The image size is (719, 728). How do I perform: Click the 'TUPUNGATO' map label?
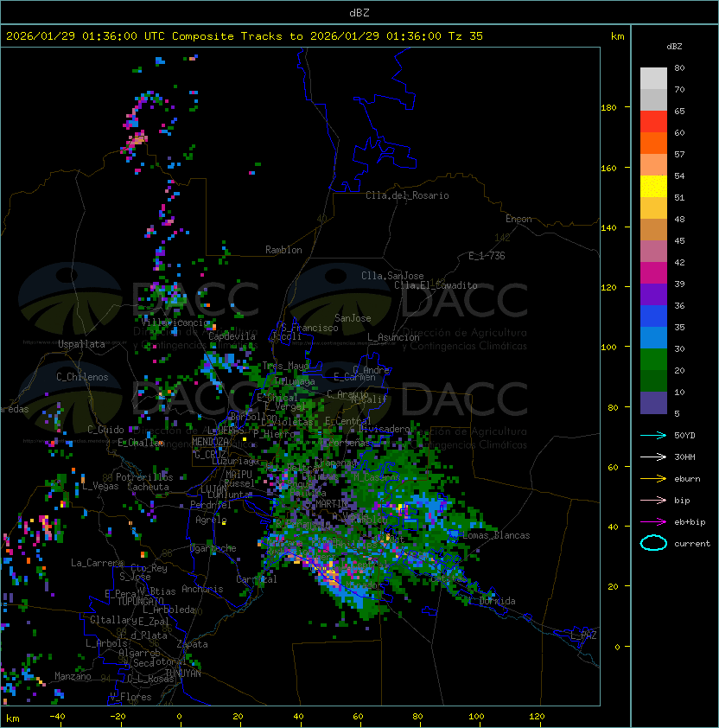(140, 601)
